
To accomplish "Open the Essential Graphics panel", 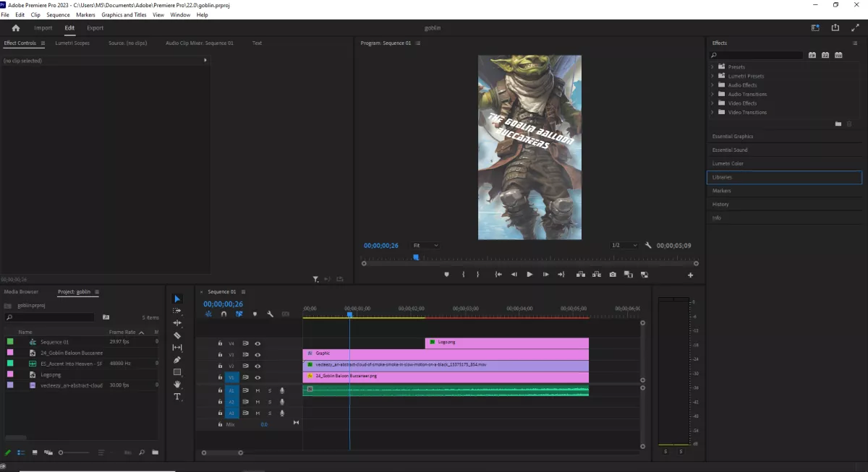I will tap(733, 137).
